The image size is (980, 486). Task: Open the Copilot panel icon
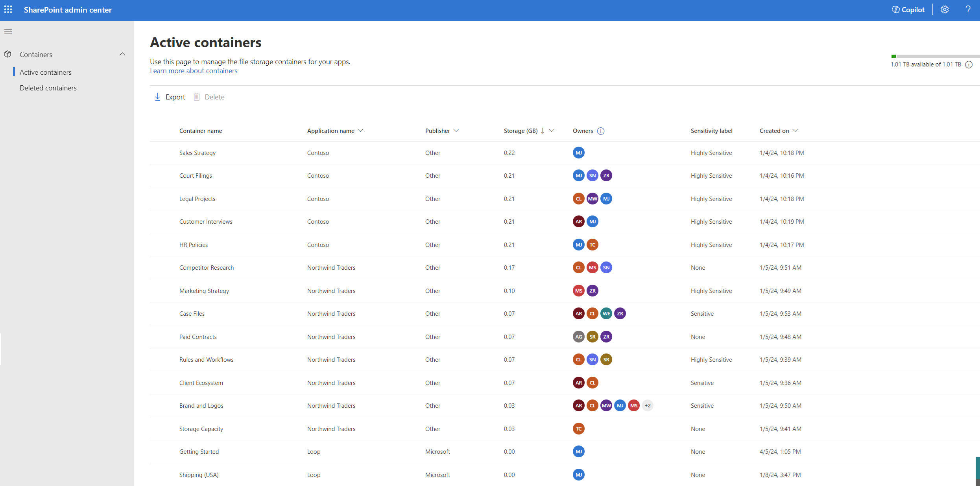pos(906,10)
